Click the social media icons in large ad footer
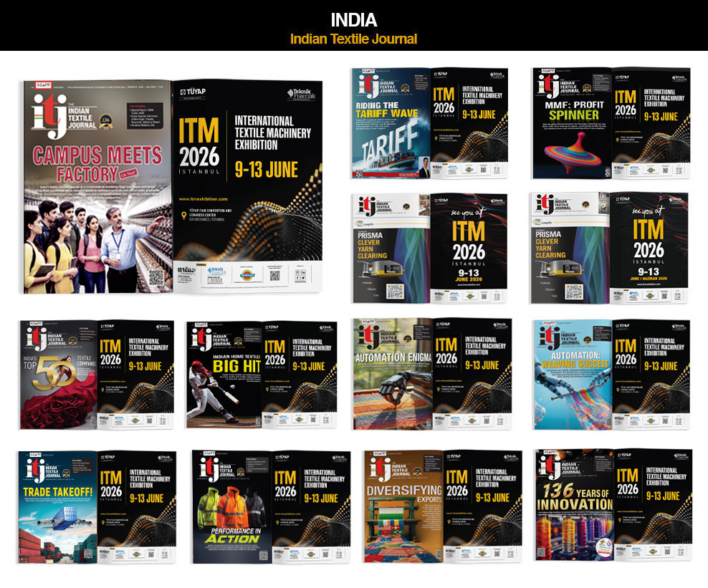Viewport: 708px width, 588px height. [299, 274]
